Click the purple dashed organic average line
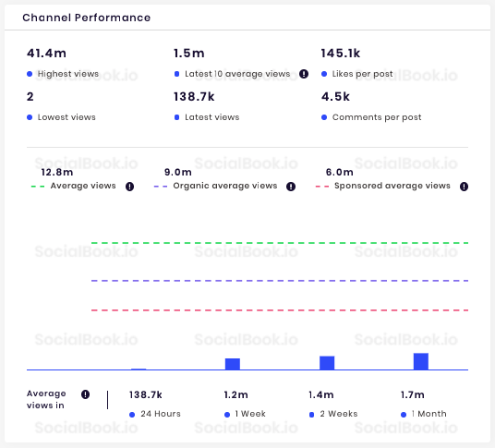Image resolution: width=495 pixels, height=448 pixels. click(x=280, y=281)
